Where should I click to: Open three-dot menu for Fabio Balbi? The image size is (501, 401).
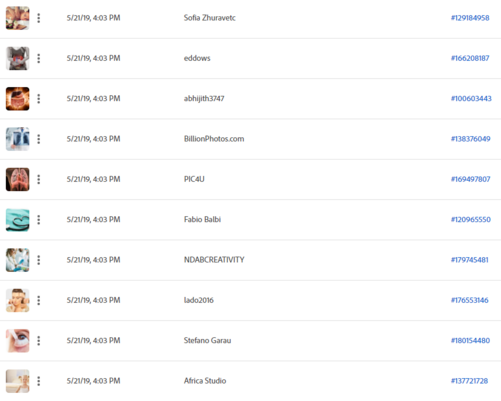(39, 220)
